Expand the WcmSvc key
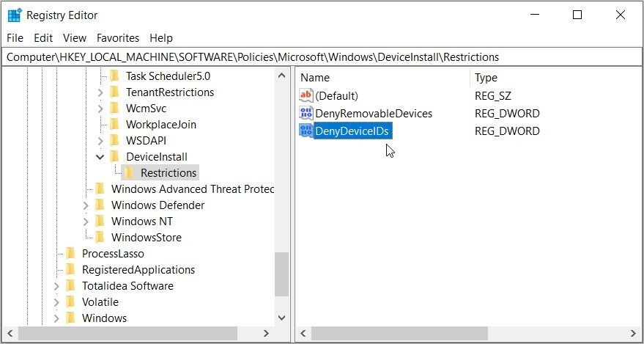 tap(100, 109)
